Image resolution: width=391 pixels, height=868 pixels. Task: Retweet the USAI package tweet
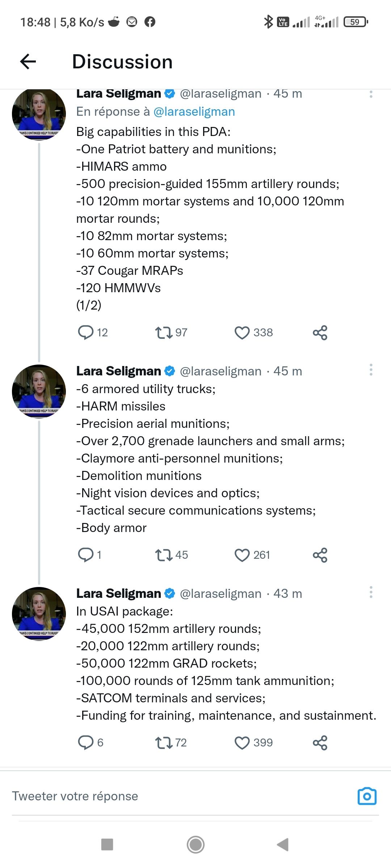(x=164, y=743)
